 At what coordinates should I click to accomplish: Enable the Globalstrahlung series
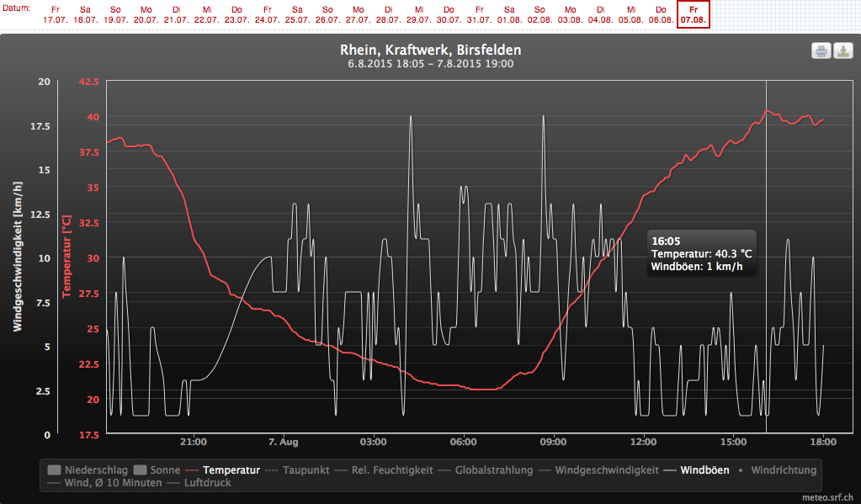pyautogui.click(x=486, y=470)
